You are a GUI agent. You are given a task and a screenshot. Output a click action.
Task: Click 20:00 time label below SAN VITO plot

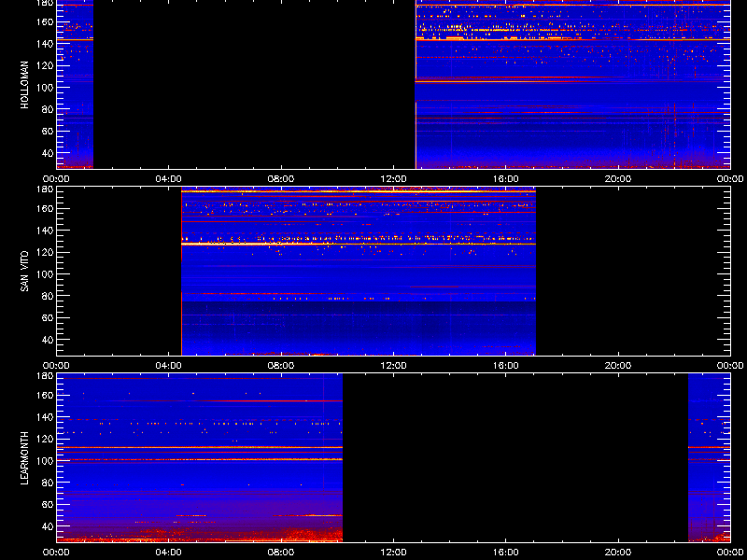(x=618, y=366)
